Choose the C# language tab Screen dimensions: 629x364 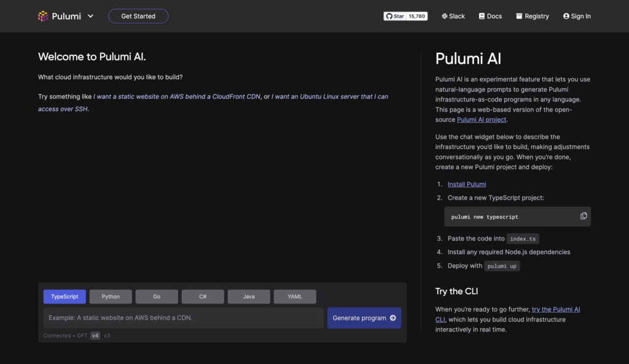pos(203,296)
